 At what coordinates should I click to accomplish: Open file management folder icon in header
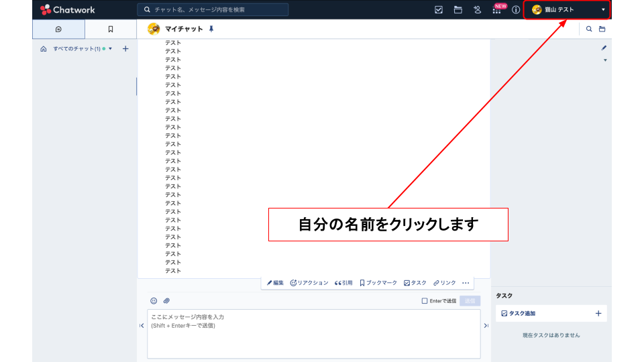point(458,10)
